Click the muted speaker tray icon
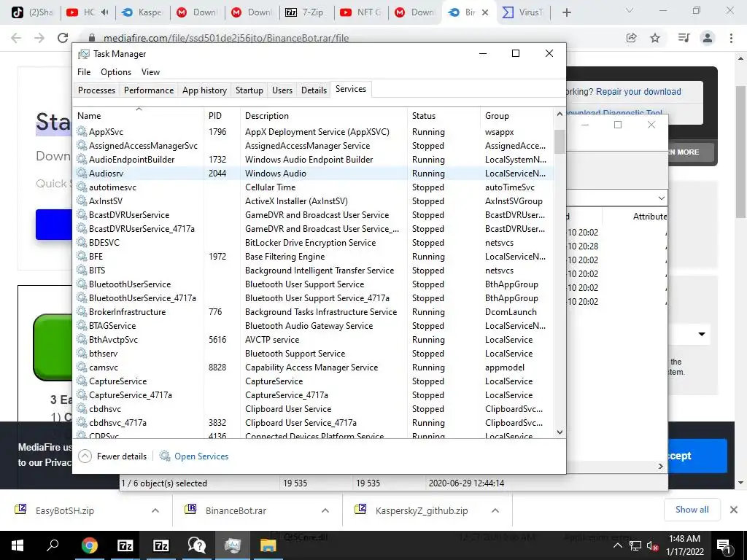This screenshot has height=560, width=747. click(x=652, y=545)
